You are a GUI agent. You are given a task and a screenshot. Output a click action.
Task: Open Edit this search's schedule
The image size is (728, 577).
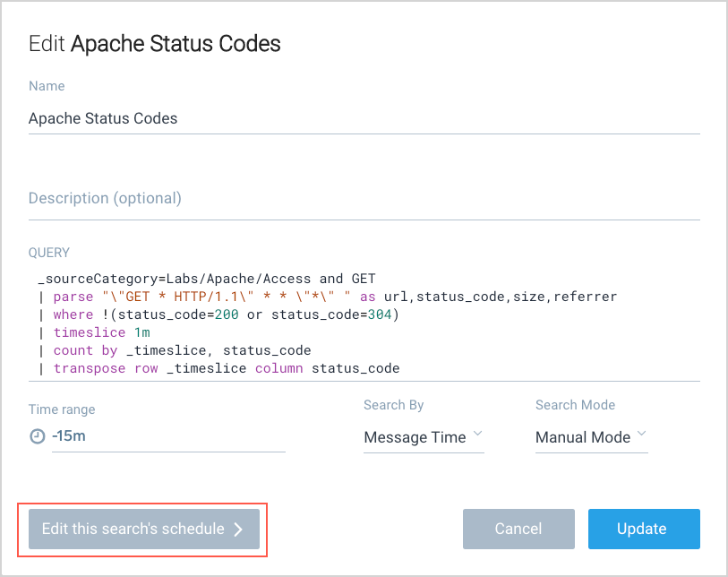click(141, 529)
